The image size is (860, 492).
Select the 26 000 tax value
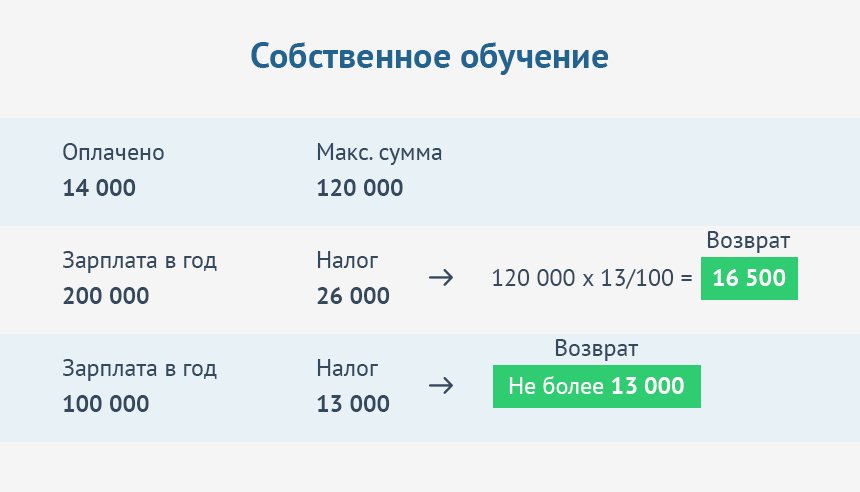353,296
